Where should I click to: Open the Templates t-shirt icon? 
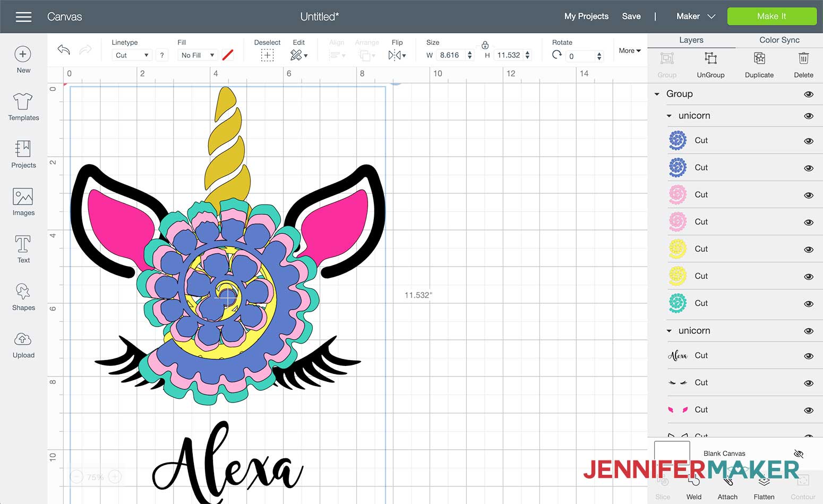[23, 101]
